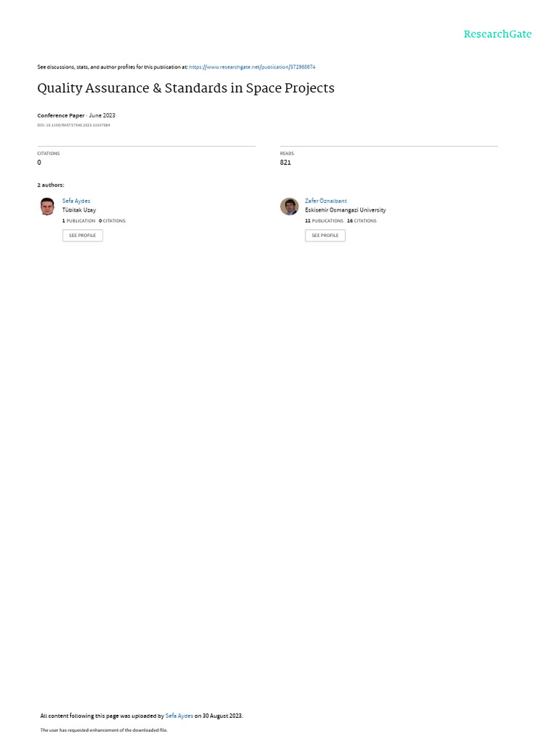The height and width of the screenshot is (747, 560).
Task: Click the 11 Publications count
Action: tap(324, 221)
